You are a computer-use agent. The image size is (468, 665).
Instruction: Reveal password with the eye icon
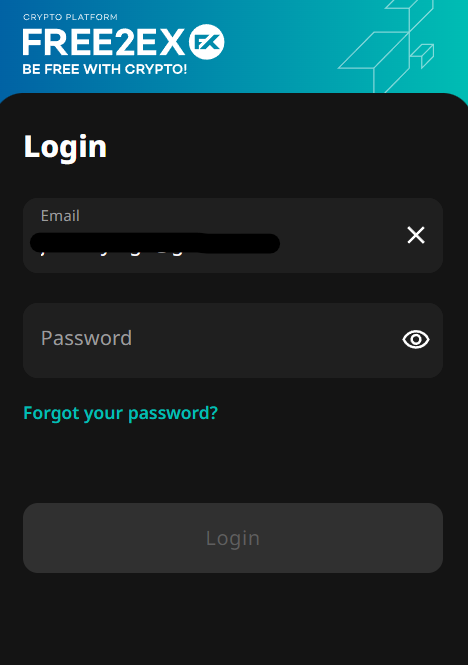click(x=416, y=340)
